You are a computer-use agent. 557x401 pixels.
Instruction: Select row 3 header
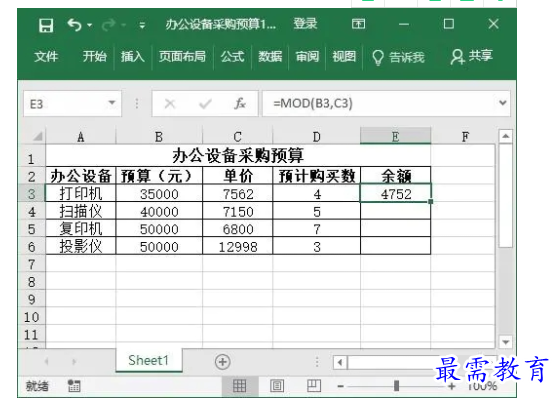click(32, 194)
